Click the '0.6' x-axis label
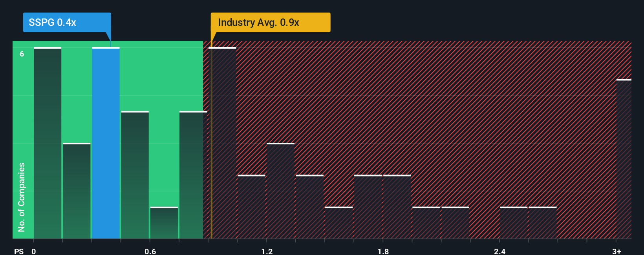 pos(150,251)
